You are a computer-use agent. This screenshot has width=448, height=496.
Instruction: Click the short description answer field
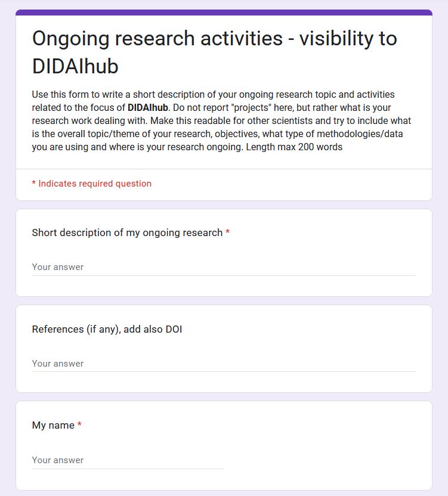(224, 267)
